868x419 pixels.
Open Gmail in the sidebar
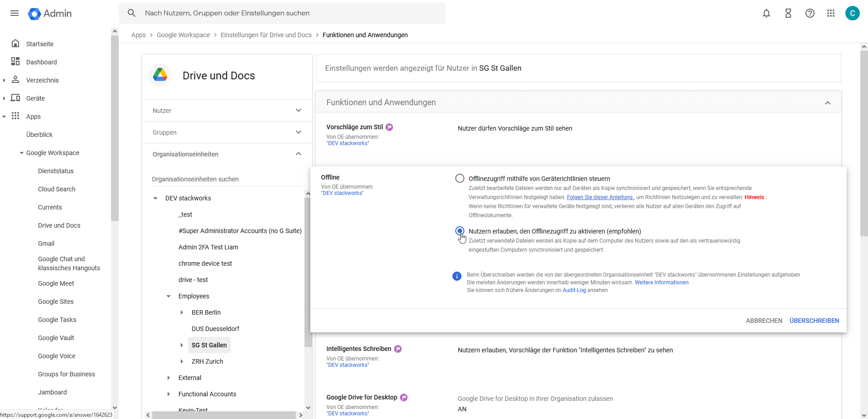tap(46, 244)
